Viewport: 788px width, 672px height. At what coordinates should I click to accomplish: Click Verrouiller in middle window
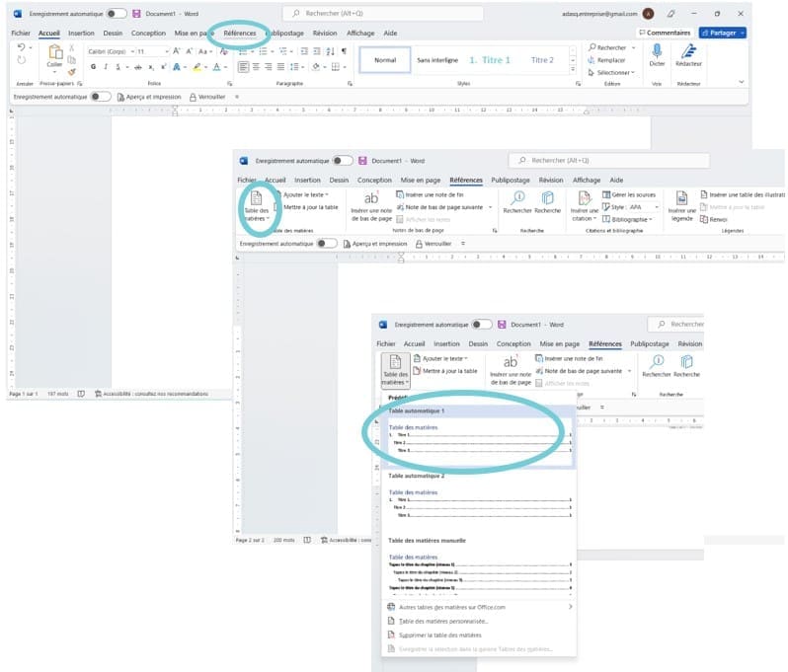[x=433, y=244]
